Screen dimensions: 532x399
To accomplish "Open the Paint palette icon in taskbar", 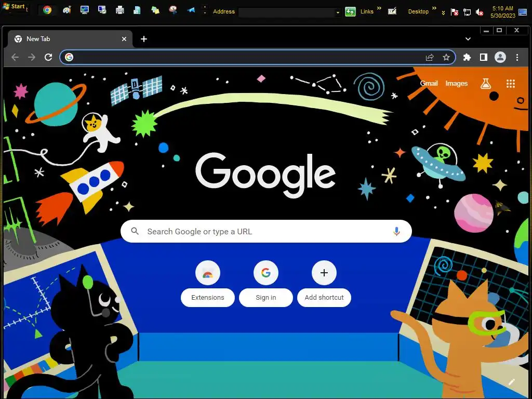I will (x=67, y=10).
